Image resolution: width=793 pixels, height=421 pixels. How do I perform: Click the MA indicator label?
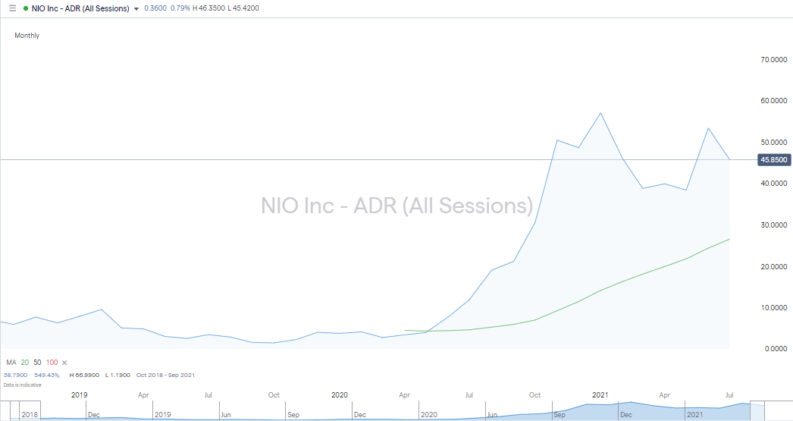point(11,362)
